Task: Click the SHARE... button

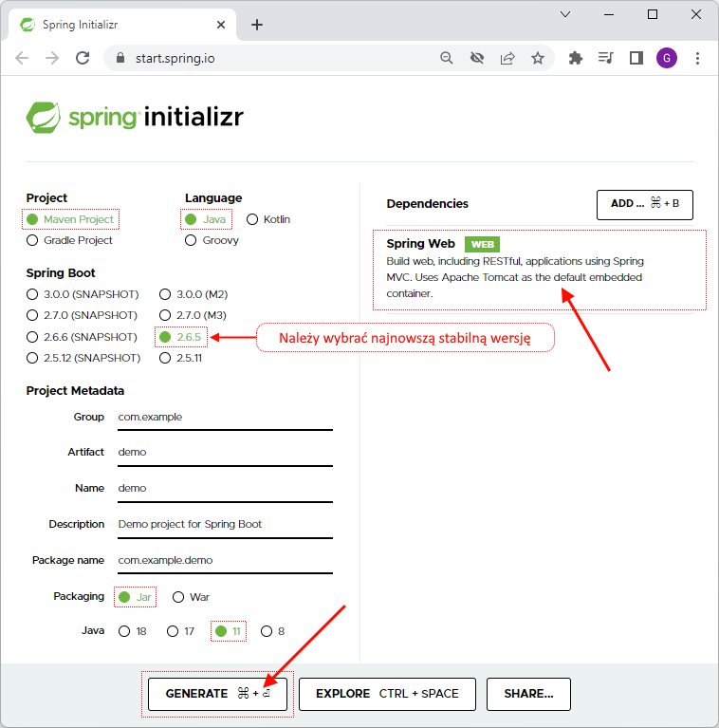Action: (528, 694)
